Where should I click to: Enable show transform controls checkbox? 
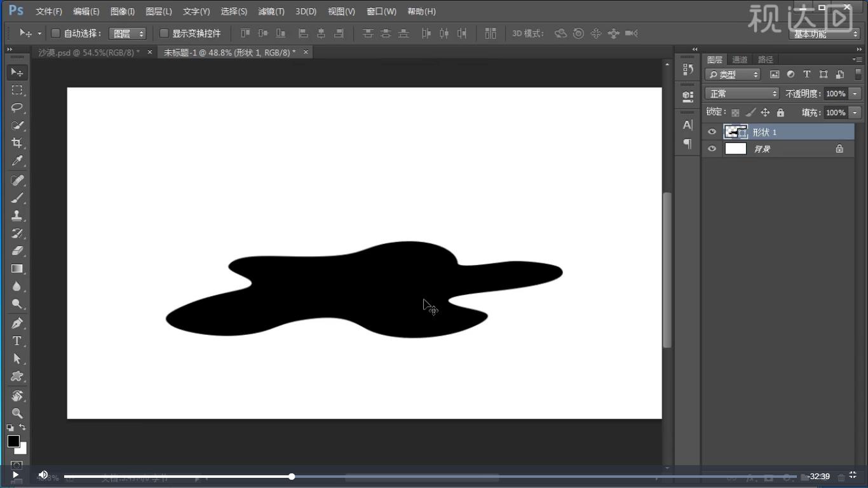pos(164,33)
